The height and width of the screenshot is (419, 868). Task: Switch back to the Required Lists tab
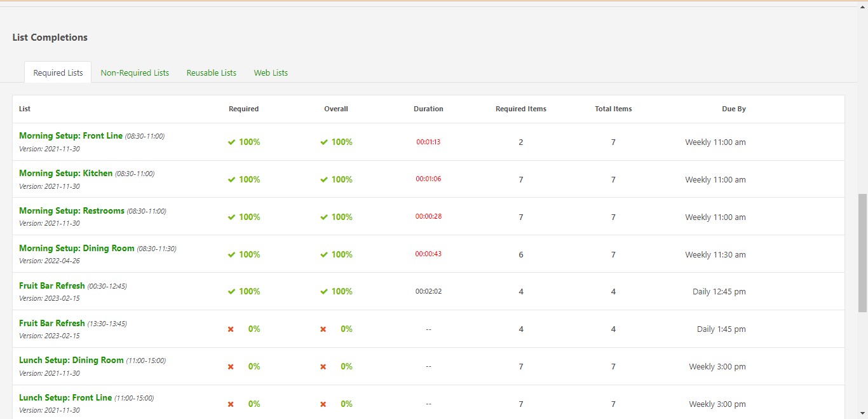57,72
